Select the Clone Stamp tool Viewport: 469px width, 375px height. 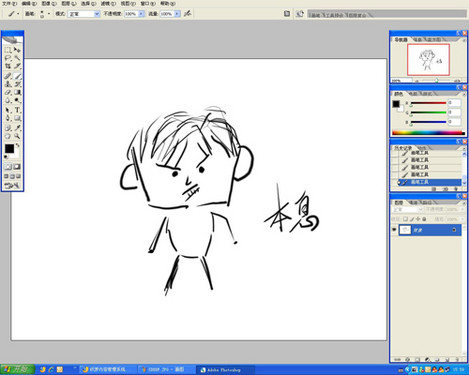(8, 84)
